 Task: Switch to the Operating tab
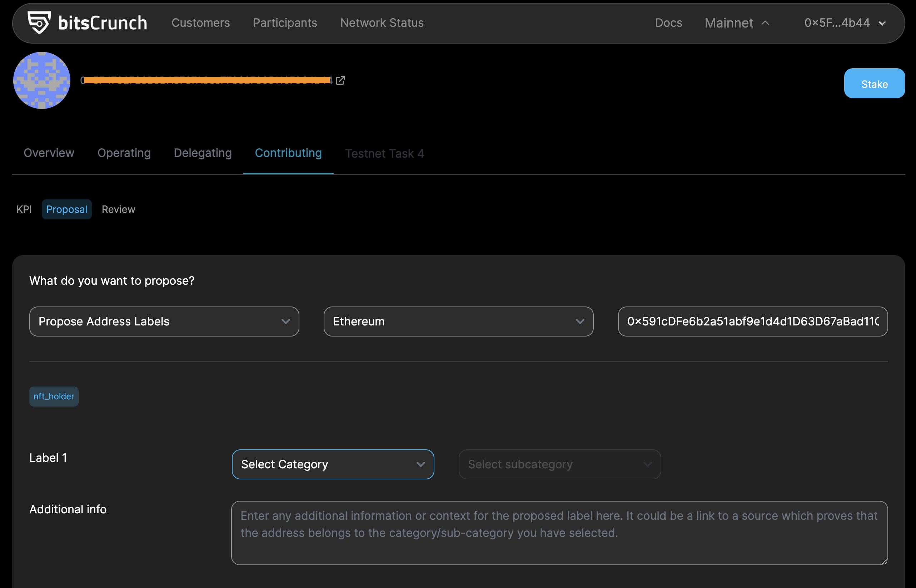pyautogui.click(x=124, y=153)
